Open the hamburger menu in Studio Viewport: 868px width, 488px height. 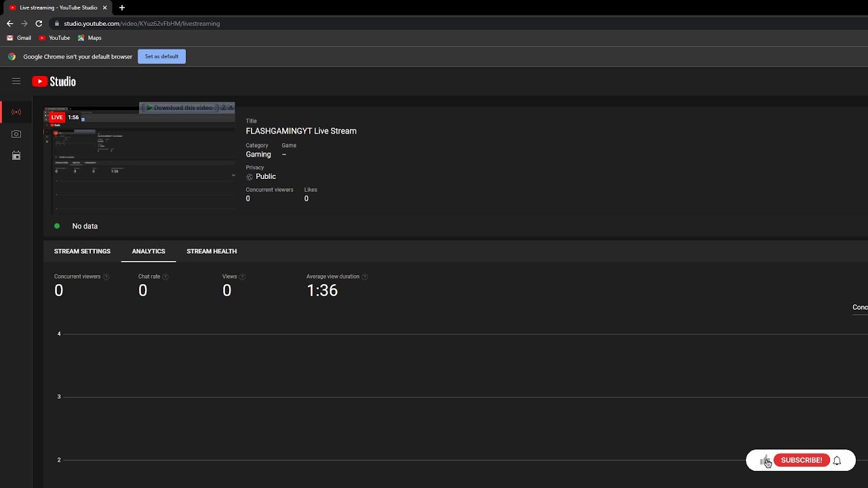16,81
